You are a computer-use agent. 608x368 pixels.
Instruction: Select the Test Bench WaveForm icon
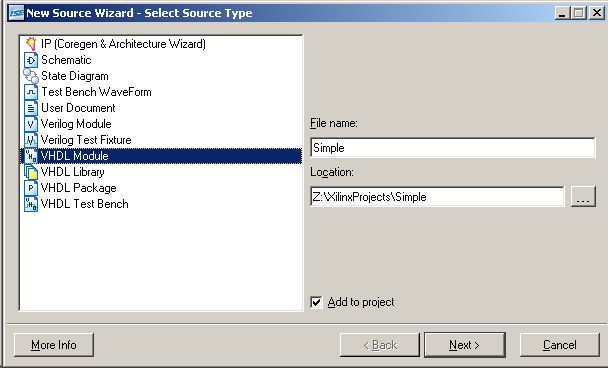[31, 92]
